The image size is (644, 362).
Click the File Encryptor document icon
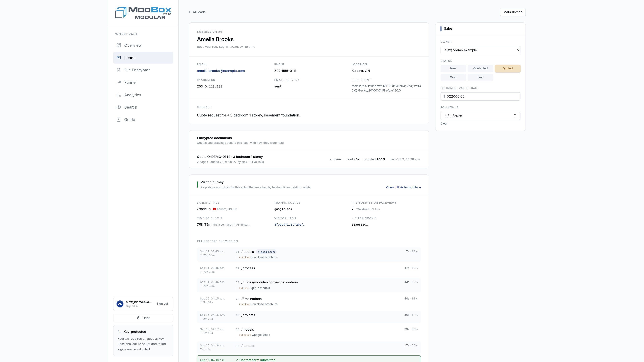119,70
